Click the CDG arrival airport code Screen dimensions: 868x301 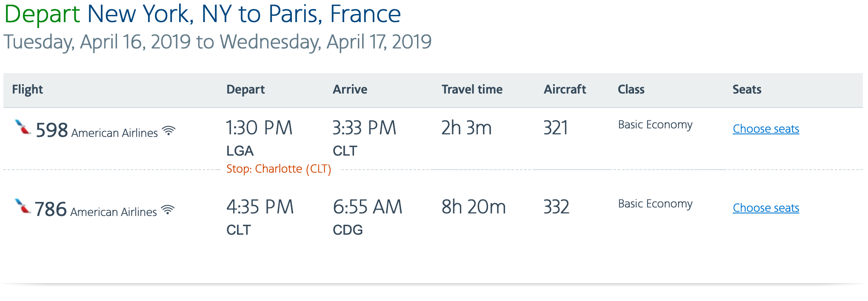point(348,230)
